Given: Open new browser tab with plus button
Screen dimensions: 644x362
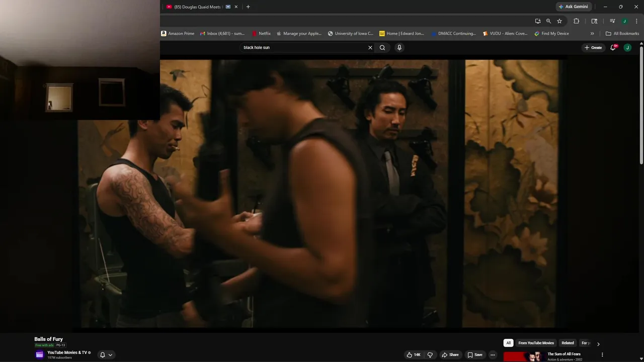Looking at the screenshot, I should (248, 7).
